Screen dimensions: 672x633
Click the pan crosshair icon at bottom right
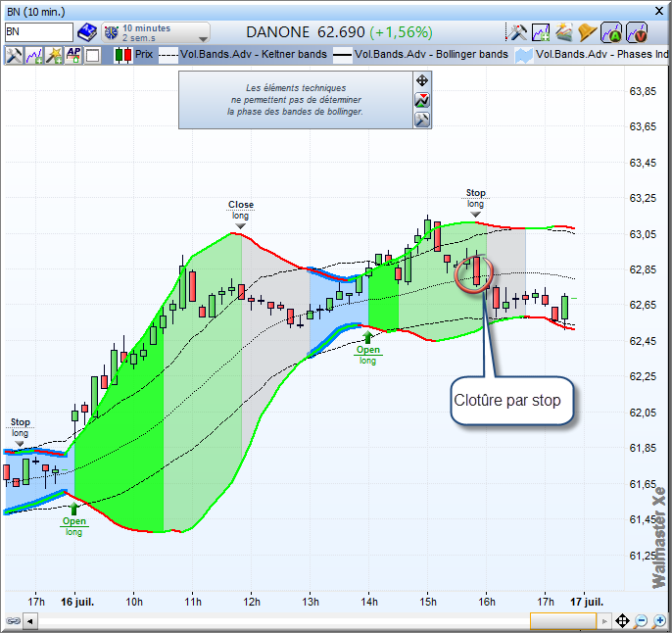point(622,620)
